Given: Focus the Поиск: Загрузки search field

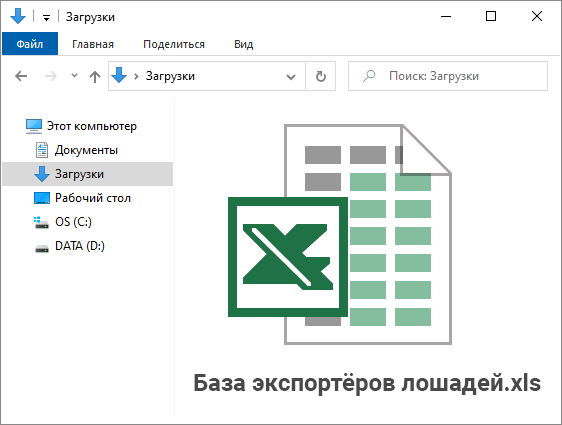Looking at the screenshot, I should [448, 76].
